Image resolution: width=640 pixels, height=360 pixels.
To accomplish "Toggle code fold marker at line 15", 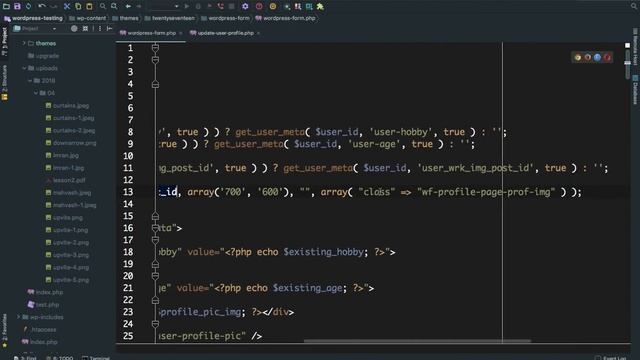I will [155, 216].
